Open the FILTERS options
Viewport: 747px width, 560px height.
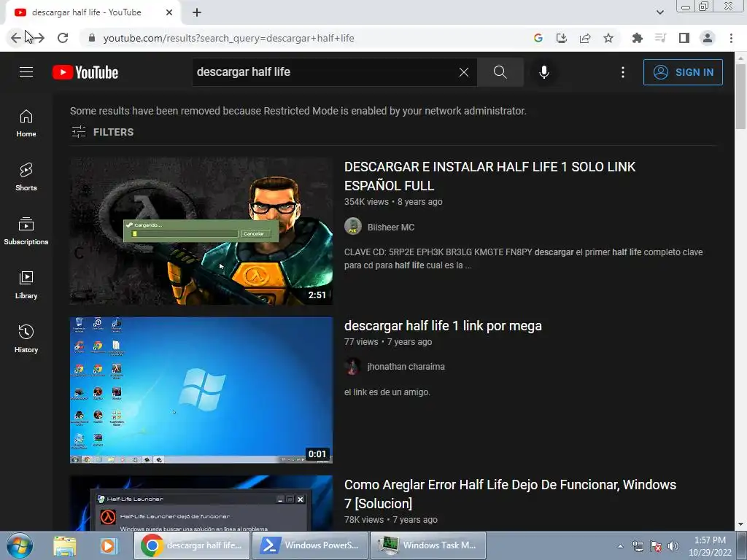click(x=102, y=132)
